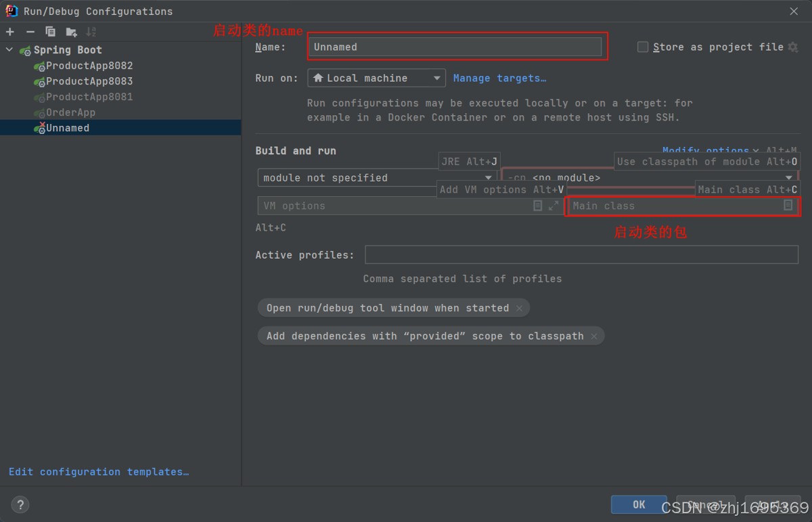
Task: Collapse the Spring Boot tree node
Action: [9, 50]
